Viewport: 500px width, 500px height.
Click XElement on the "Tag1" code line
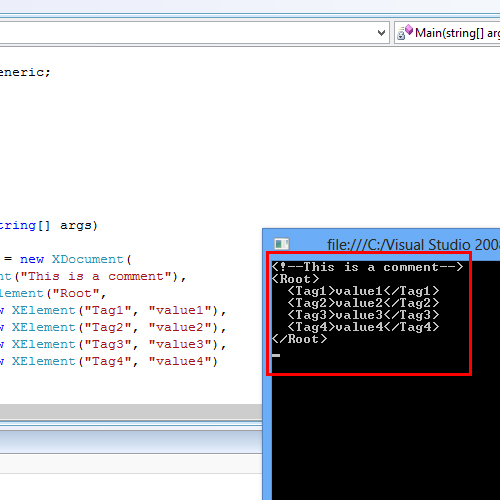(44, 310)
